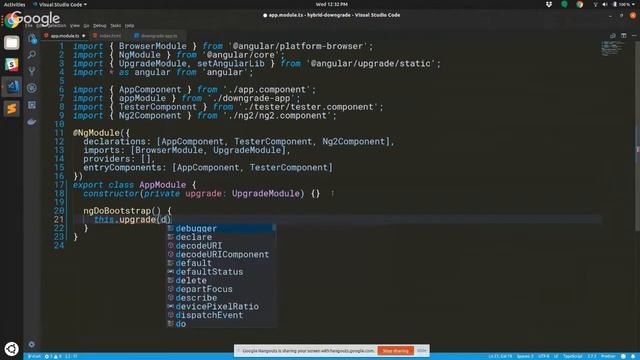Select the default suggestion
The width and height of the screenshot is (640, 360).
click(x=222, y=263)
